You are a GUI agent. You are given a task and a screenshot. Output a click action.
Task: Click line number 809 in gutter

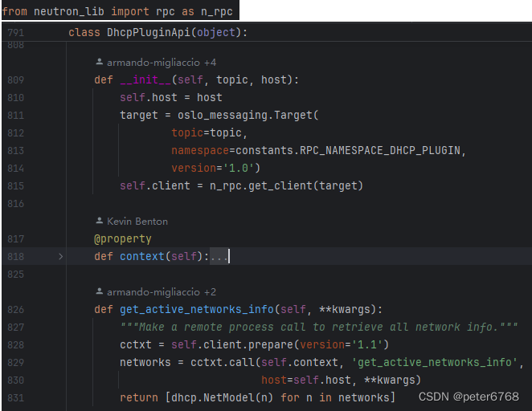(15, 80)
